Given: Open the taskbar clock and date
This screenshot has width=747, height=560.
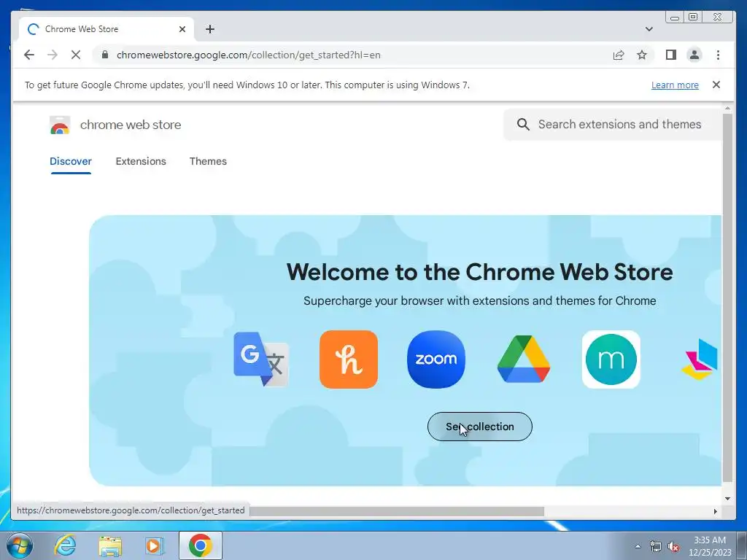Looking at the screenshot, I should 709,546.
